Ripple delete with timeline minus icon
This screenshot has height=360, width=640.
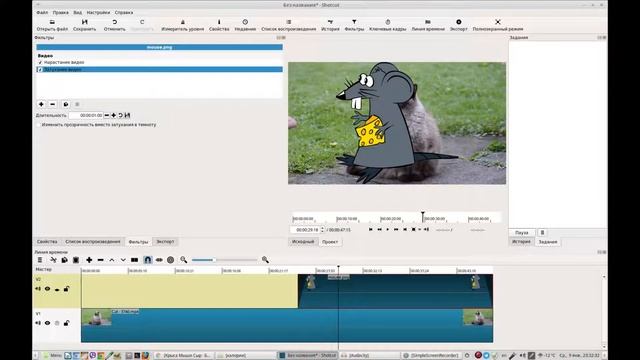pyautogui.click(x=100, y=260)
